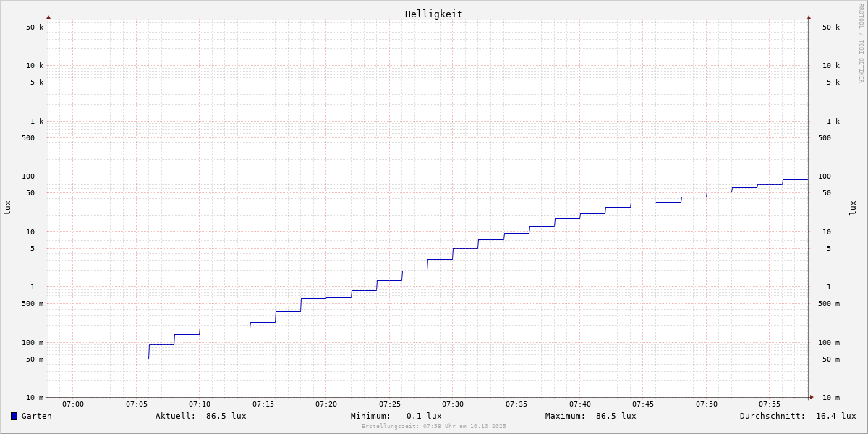
Task: Click the 07:30 time axis label
Action: point(453,404)
